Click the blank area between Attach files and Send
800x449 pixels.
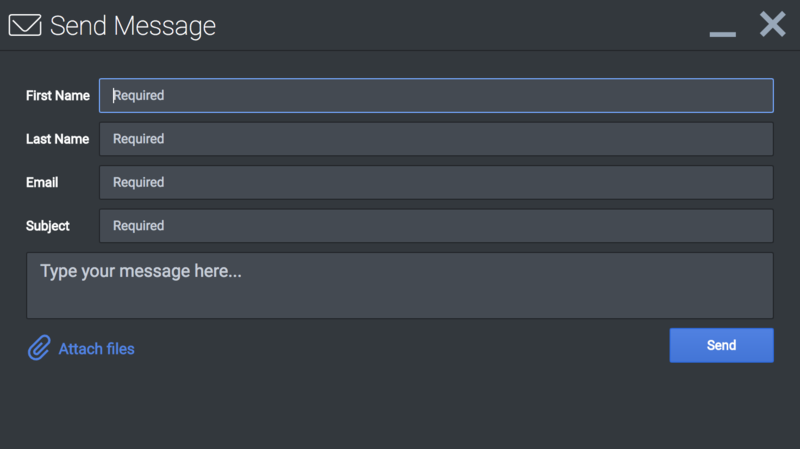tap(402, 347)
